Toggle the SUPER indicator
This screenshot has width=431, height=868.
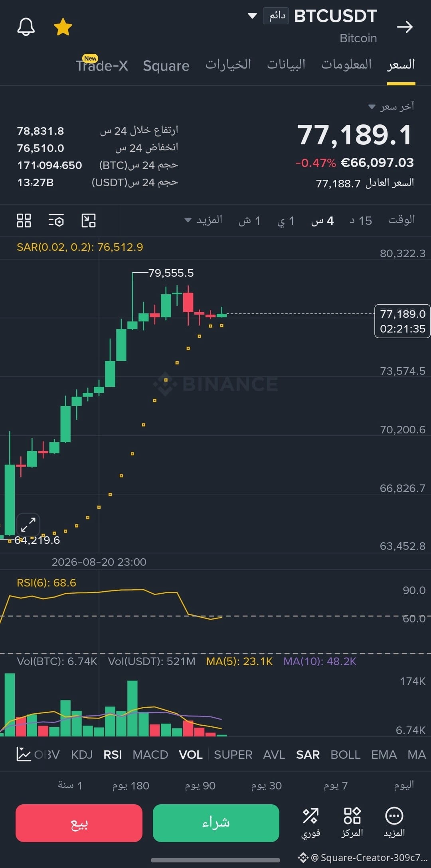point(233,755)
